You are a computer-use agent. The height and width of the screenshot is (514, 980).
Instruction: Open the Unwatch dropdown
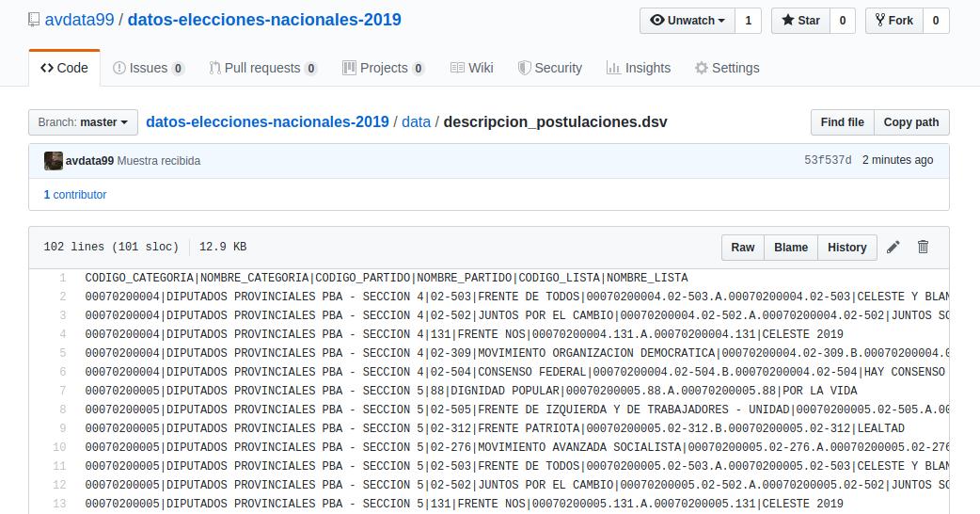pos(688,21)
